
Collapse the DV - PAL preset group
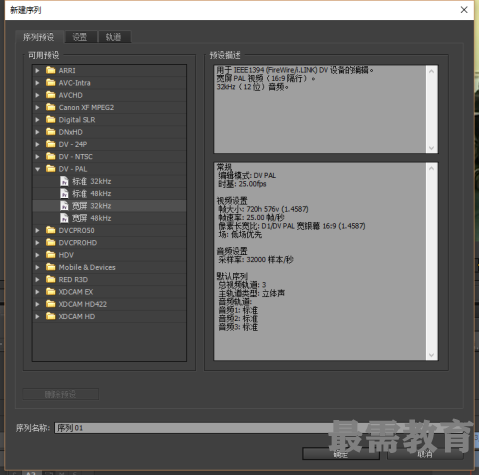click(37, 169)
